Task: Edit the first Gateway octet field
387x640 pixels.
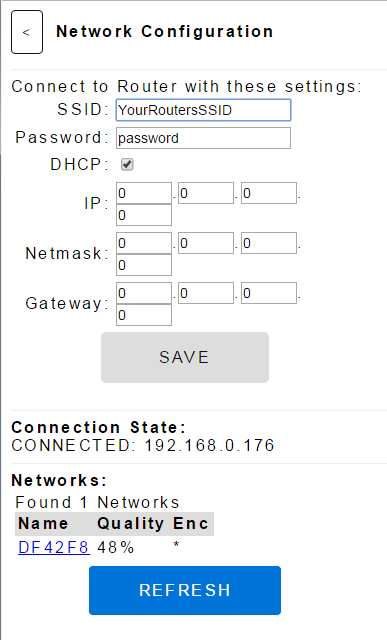Action: coord(144,293)
